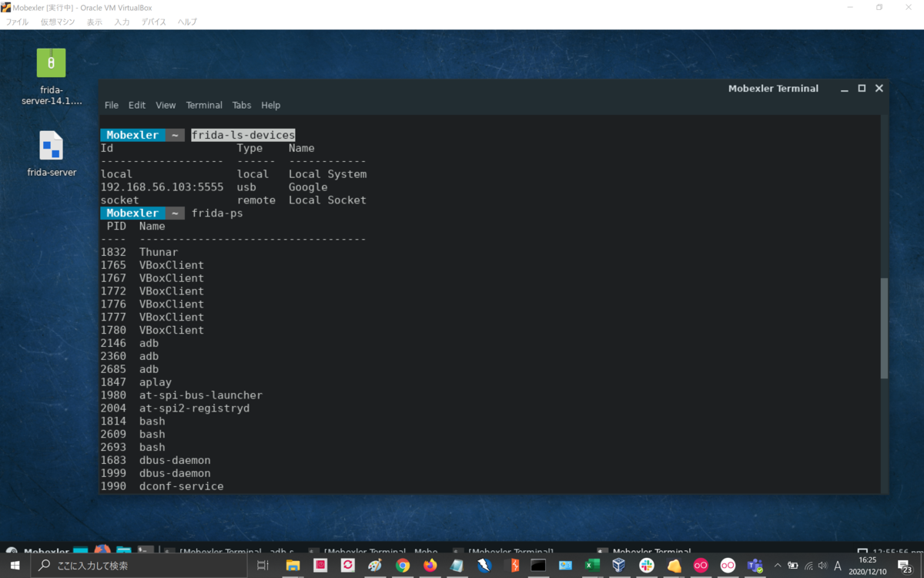Open the photo viewer taskbar icon
Screen dimensions: 924x578
pyautogui.click(x=565, y=566)
